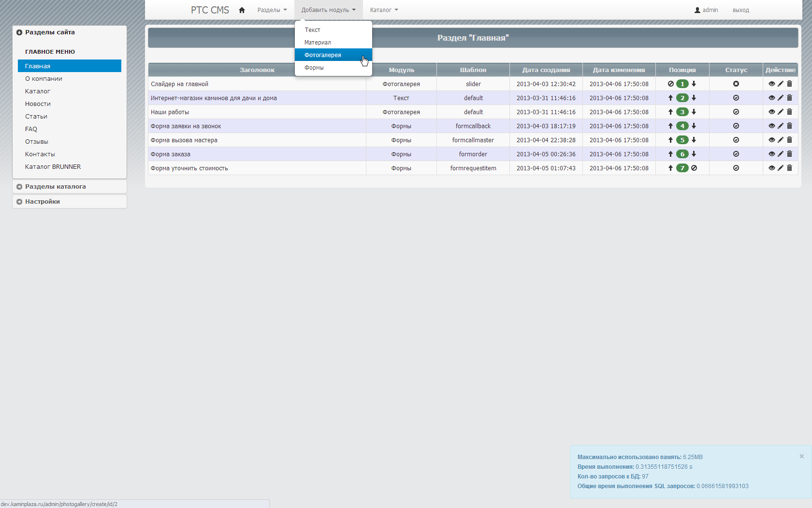Screen dimensions: 812x508
Task: Open the 'Разделы' dropdown in navbar
Action: coord(272,10)
